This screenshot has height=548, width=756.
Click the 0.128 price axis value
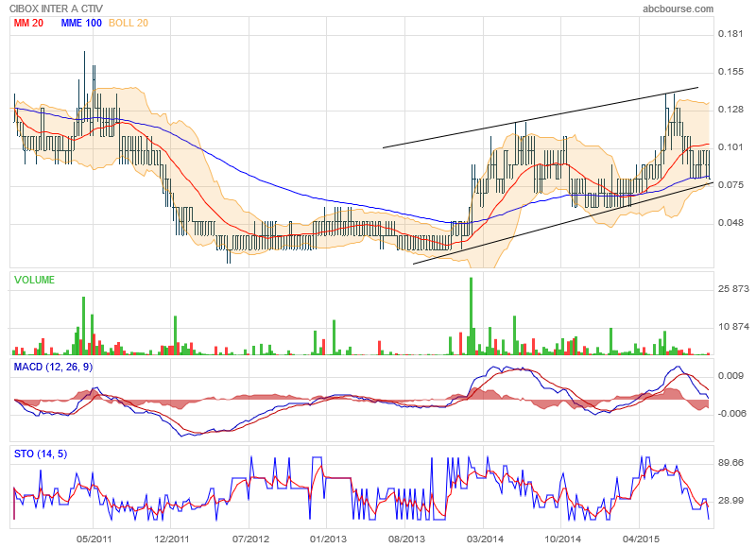pyautogui.click(x=730, y=110)
